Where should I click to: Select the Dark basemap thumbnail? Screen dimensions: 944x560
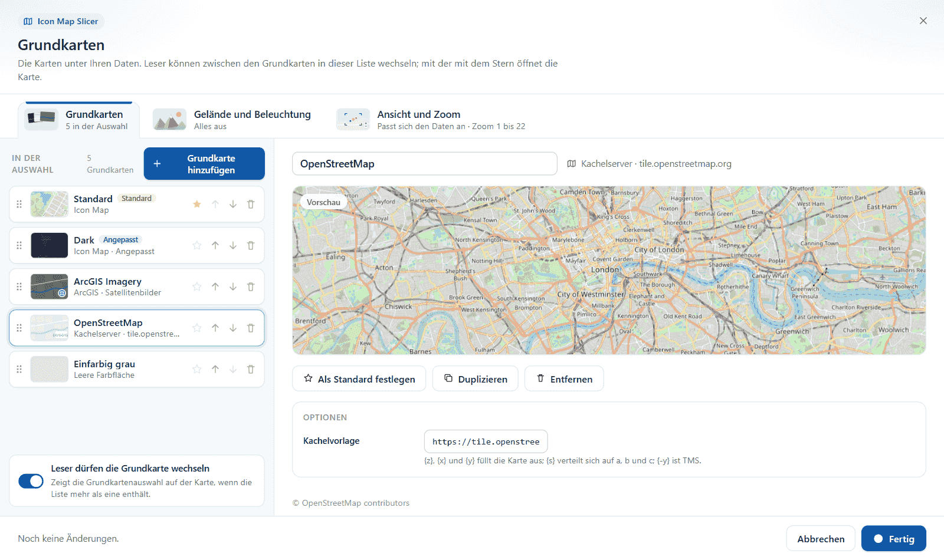click(x=50, y=245)
